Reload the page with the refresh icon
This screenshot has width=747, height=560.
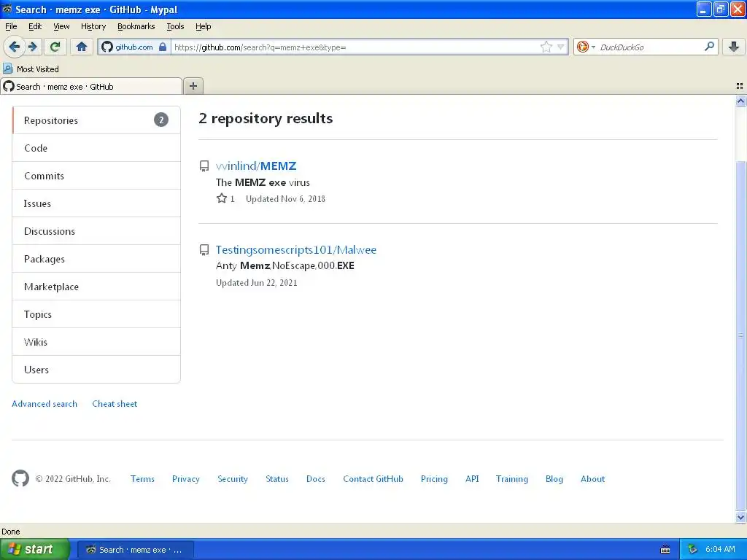click(55, 47)
